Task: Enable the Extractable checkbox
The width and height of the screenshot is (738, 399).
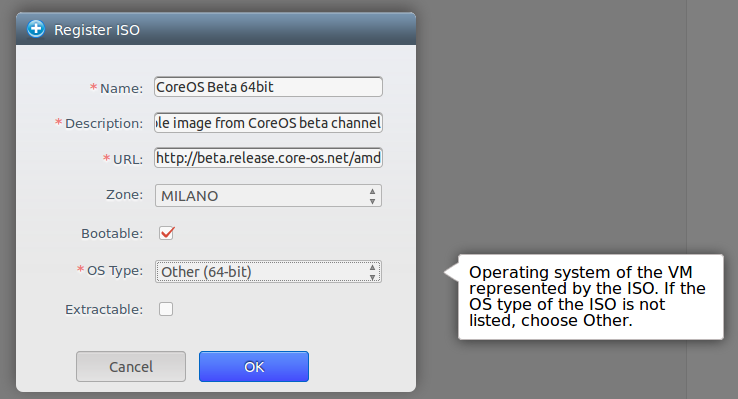Action: (166, 309)
